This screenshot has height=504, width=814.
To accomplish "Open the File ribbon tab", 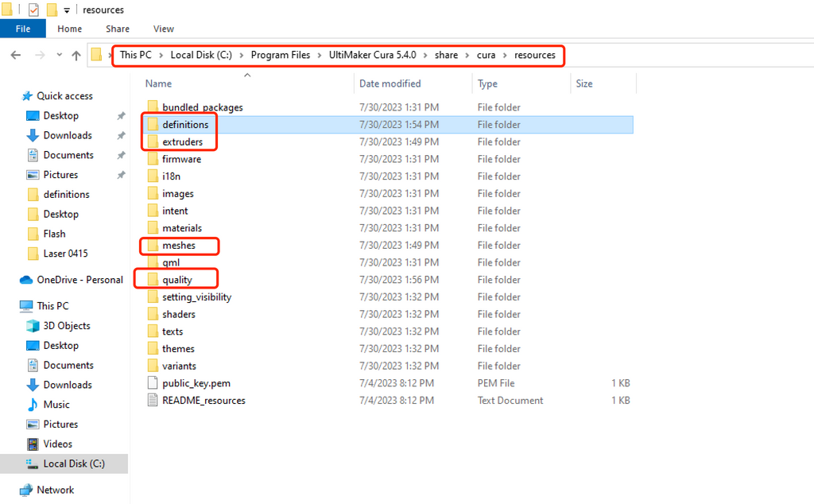I will (23, 29).
